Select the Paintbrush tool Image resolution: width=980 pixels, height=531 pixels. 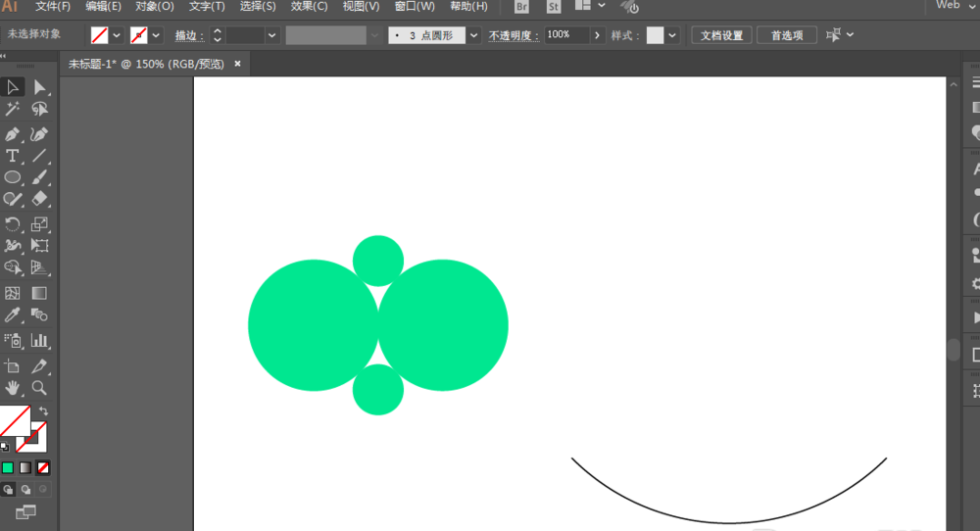[39, 178]
